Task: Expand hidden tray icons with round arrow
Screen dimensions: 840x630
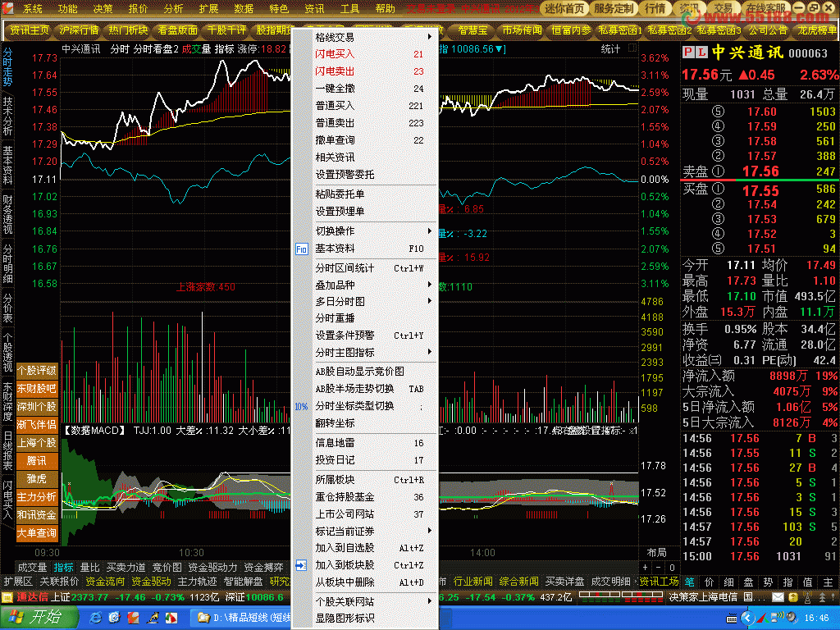Action: [747, 619]
